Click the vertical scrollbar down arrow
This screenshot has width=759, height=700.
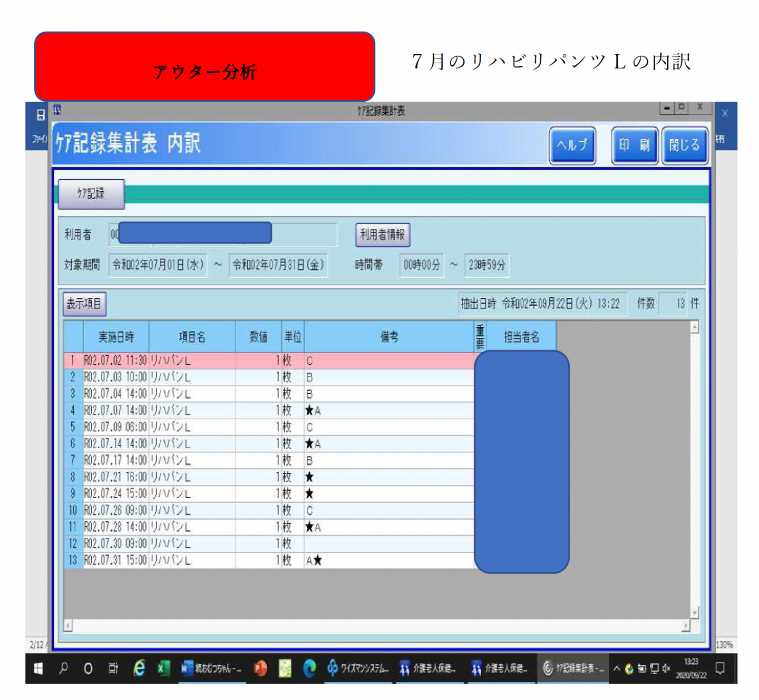coord(695,612)
